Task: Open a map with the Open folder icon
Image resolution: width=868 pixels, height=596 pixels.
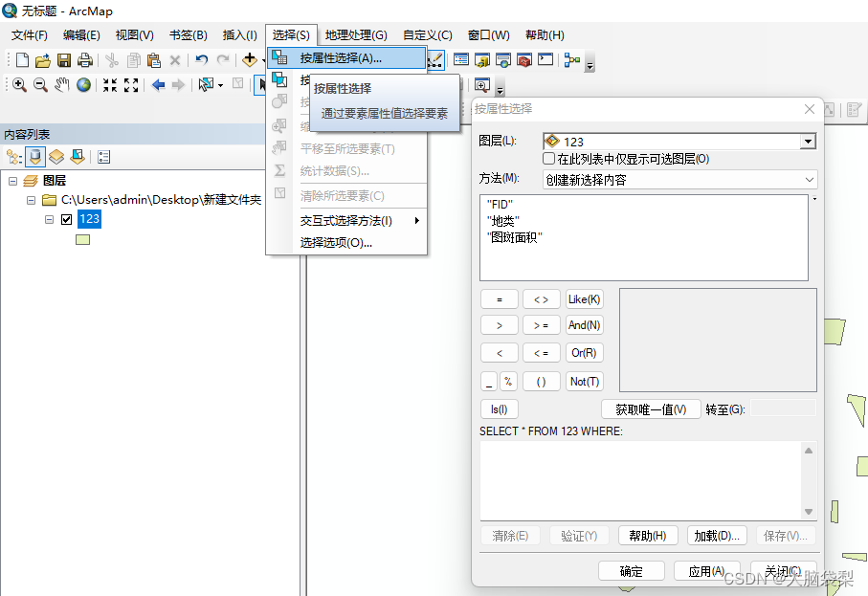Action: (x=43, y=59)
